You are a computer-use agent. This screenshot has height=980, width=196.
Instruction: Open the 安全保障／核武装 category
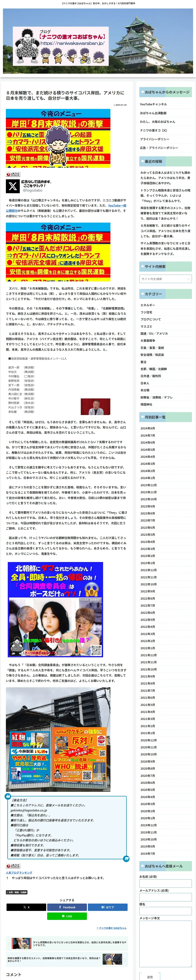(152, 355)
